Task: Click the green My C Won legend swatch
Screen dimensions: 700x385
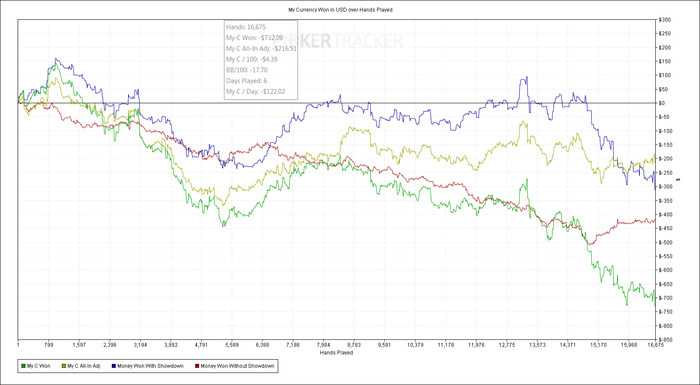Action: coord(24,366)
